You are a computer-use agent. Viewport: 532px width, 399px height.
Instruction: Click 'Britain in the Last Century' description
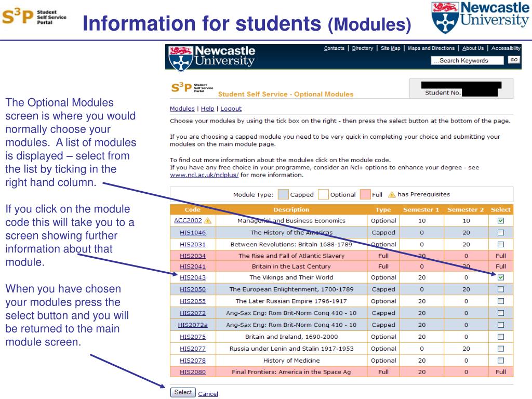(x=291, y=267)
